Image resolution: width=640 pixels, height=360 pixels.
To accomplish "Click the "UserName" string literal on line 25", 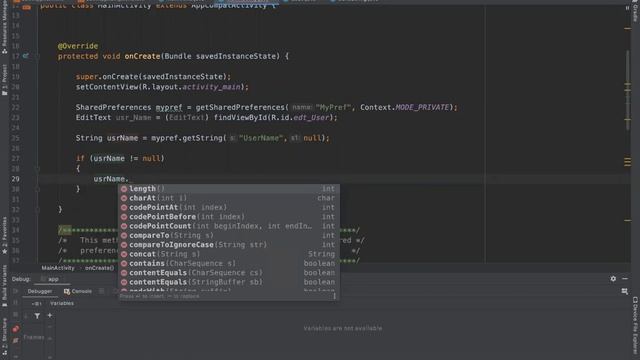I will (x=260, y=138).
